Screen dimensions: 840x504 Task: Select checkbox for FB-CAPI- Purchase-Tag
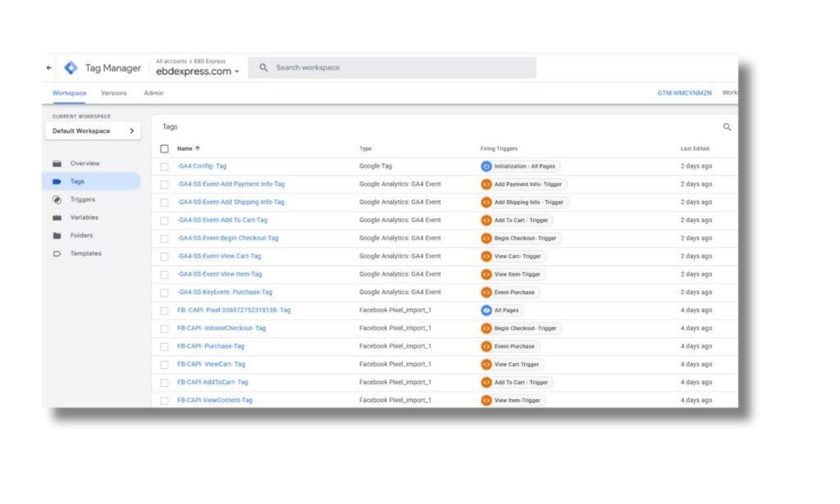point(165,347)
